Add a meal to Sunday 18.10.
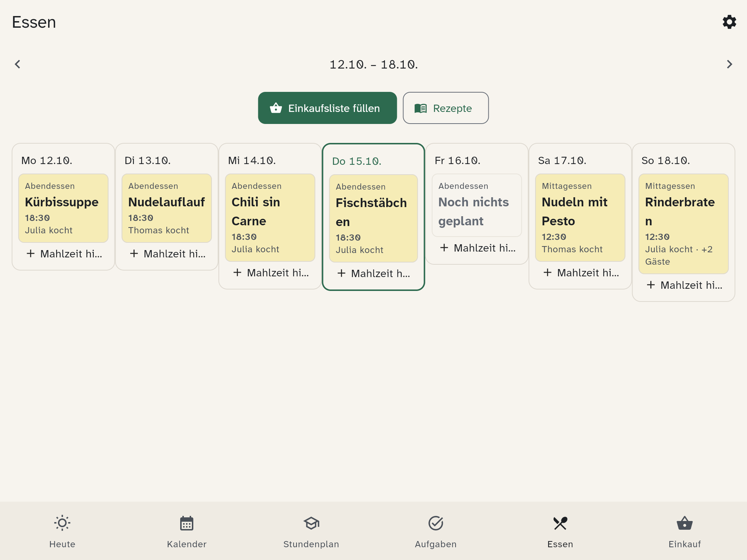The height and width of the screenshot is (560, 747). tap(684, 285)
